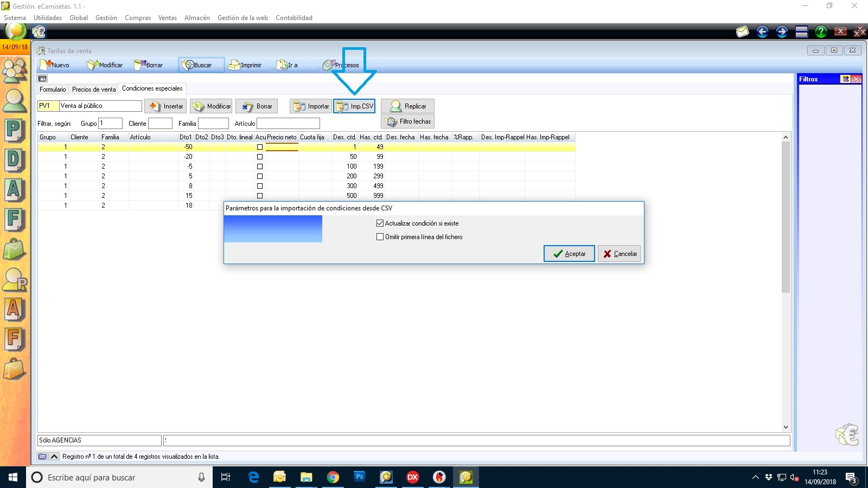The width and height of the screenshot is (868, 488).
Task: Click the envelope mail icon in top bar
Action: click(x=742, y=32)
